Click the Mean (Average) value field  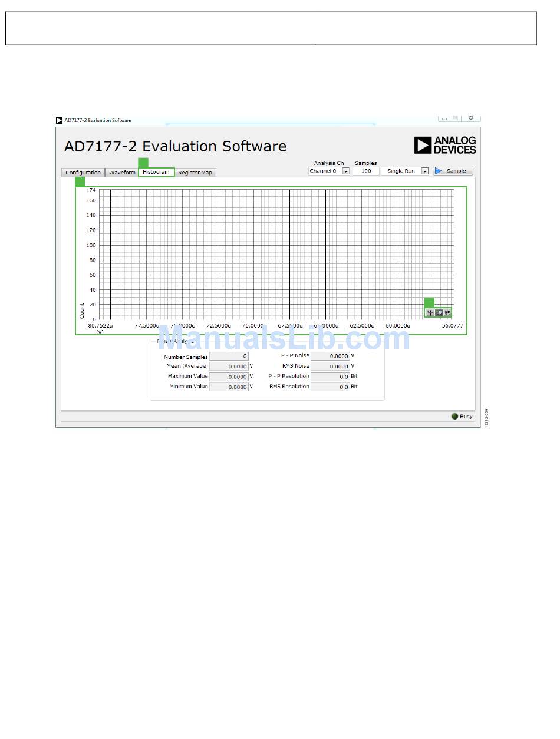click(229, 367)
